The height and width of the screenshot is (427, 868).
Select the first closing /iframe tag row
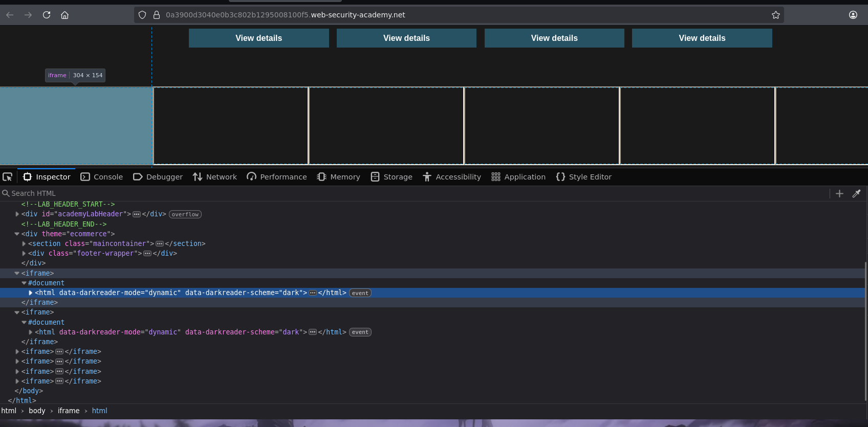coord(39,303)
